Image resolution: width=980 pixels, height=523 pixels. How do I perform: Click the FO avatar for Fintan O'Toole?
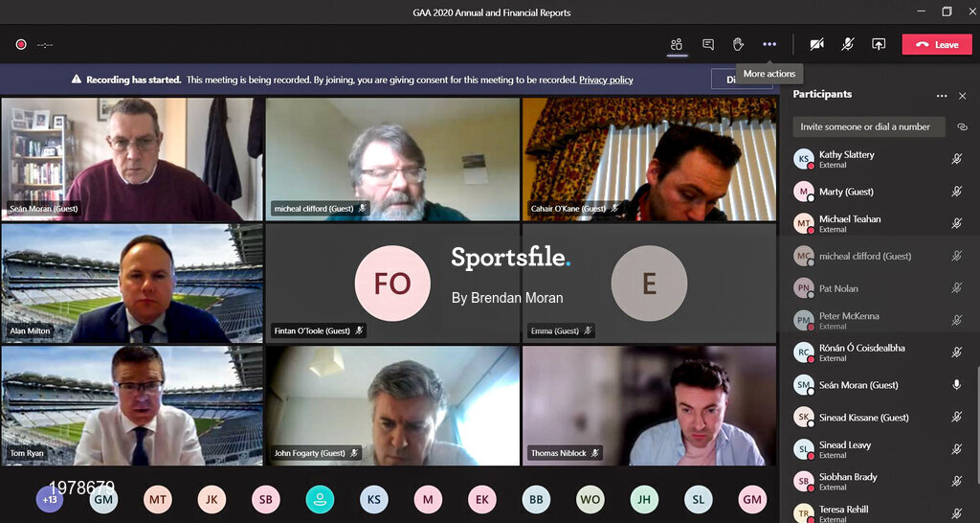[x=392, y=284]
